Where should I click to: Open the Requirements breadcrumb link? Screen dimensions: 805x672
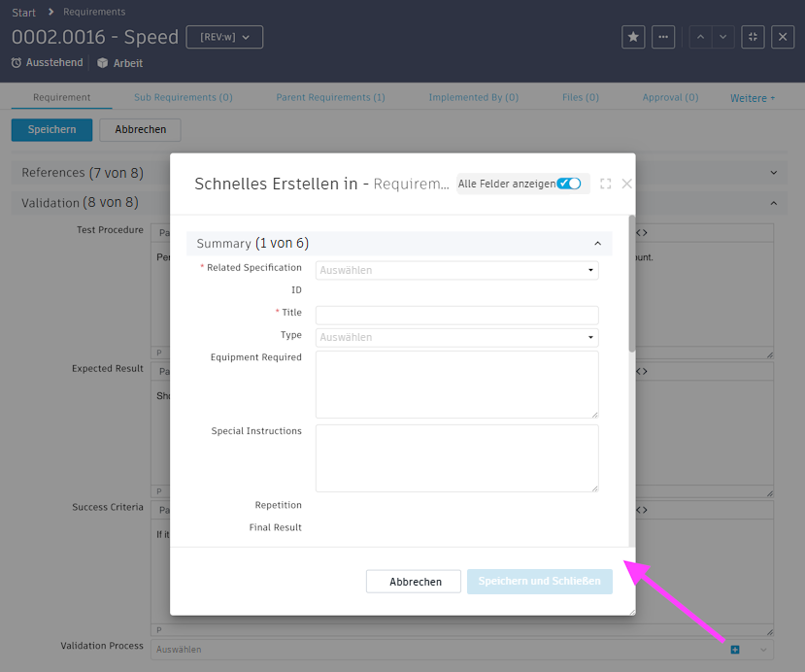pos(94,12)
